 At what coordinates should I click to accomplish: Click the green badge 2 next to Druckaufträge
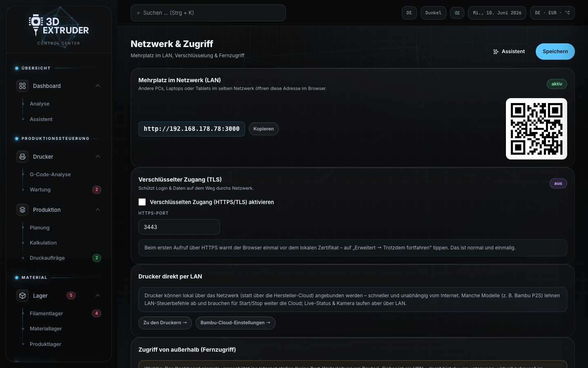tap(97, 258)
